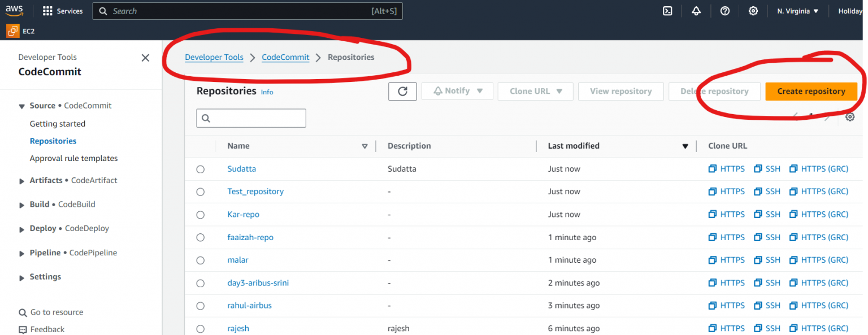The width and height of the screenshot is (868, 335).
Task: Open the settings gear in top header
Action: point(753,11)
